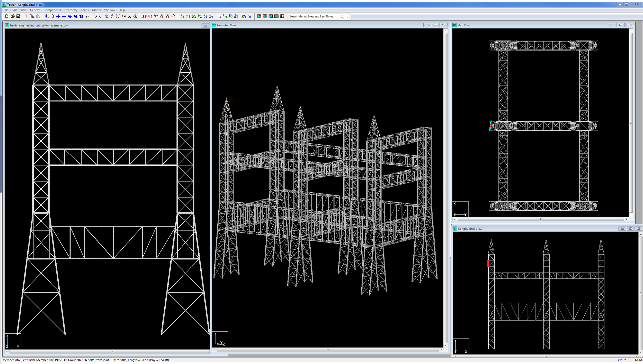The height and width of the screenshot is (364, 643).
Task: Open the Components menu
Action: (x=52, y=10)
